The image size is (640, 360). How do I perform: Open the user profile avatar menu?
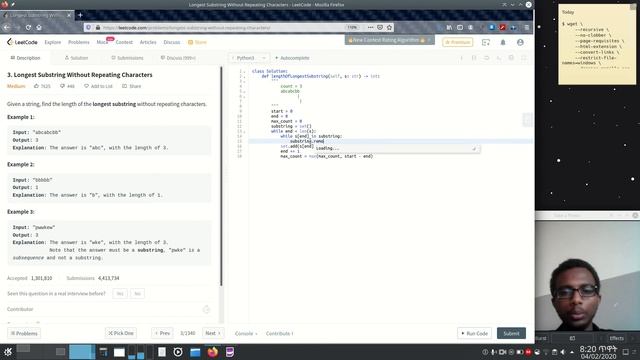(520, 42)
